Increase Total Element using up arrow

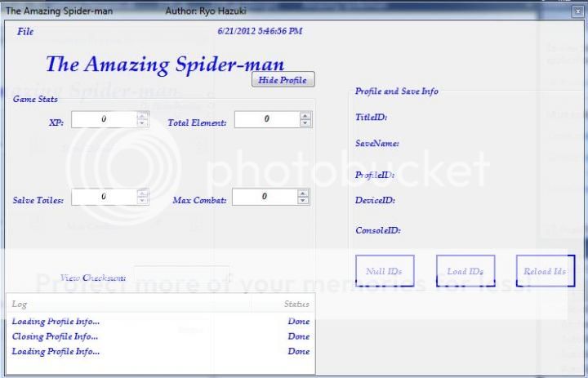tap(305, 116)
